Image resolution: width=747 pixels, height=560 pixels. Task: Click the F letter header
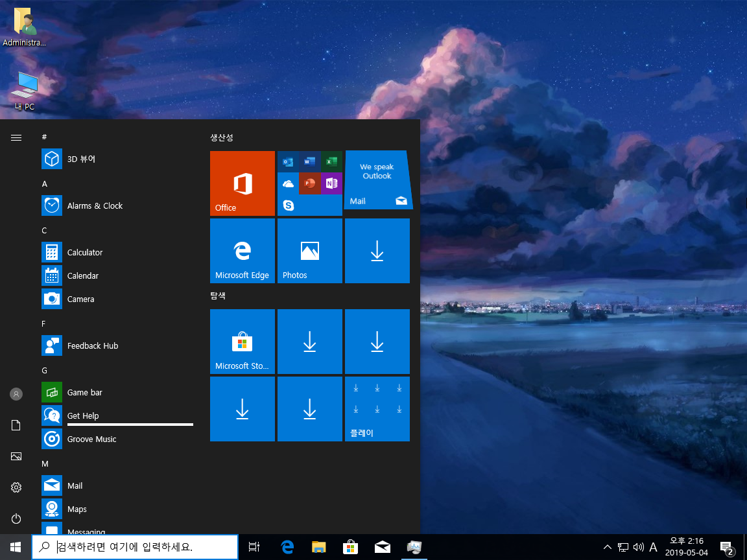43,324
